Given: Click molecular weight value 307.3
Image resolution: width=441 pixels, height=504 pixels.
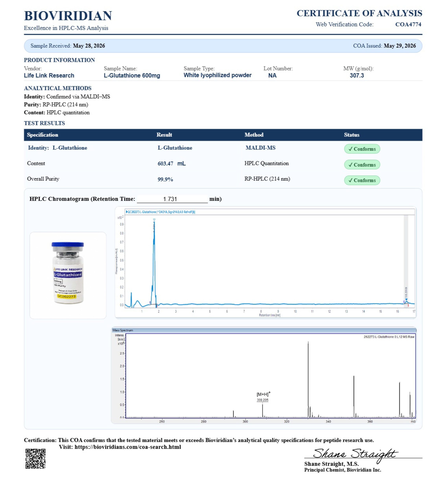Looking at the screenshot, I should point(357,75).
